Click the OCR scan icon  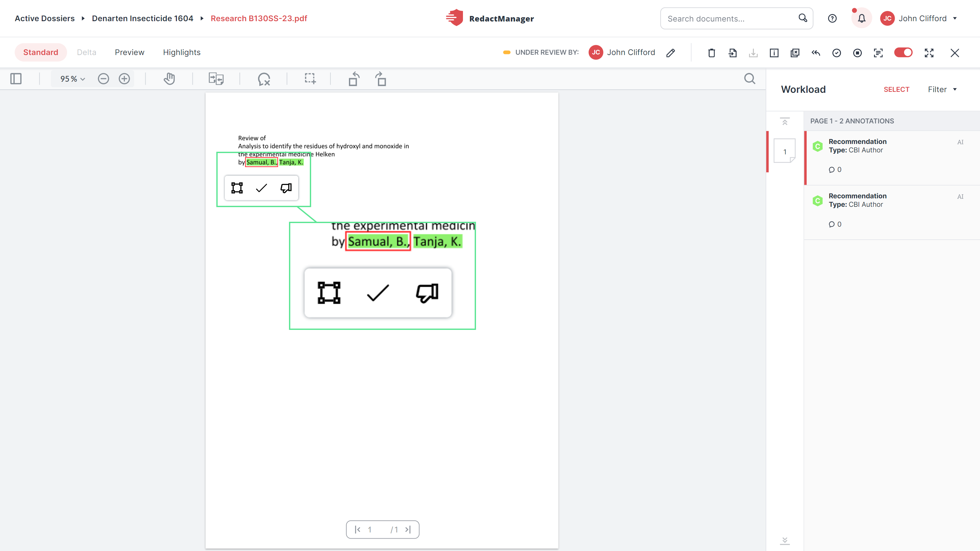[878, 53]
